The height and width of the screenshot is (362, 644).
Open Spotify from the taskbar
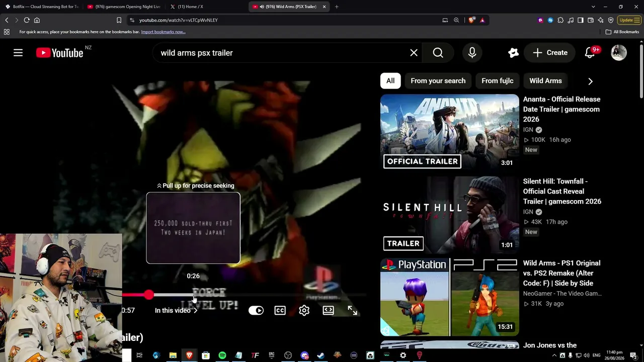point(222,355)
